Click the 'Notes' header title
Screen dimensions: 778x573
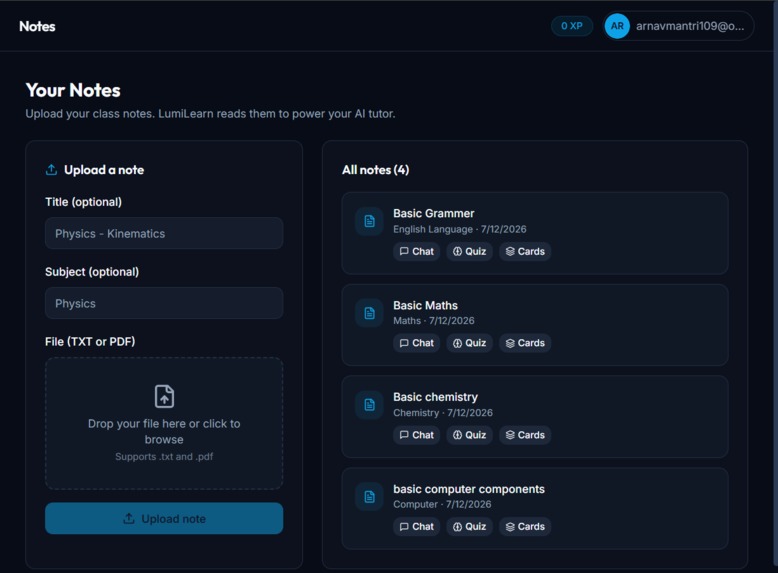coord(37,26)
